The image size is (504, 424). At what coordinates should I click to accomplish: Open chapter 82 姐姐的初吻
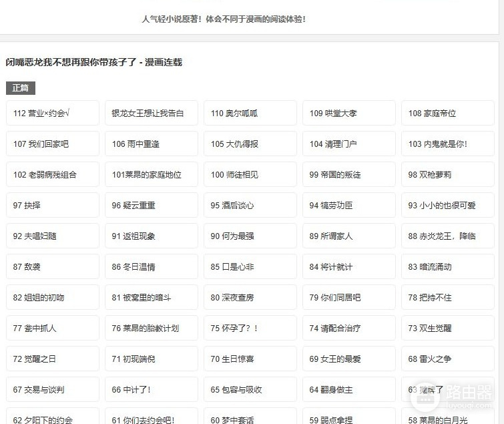[x=53, y=297]
